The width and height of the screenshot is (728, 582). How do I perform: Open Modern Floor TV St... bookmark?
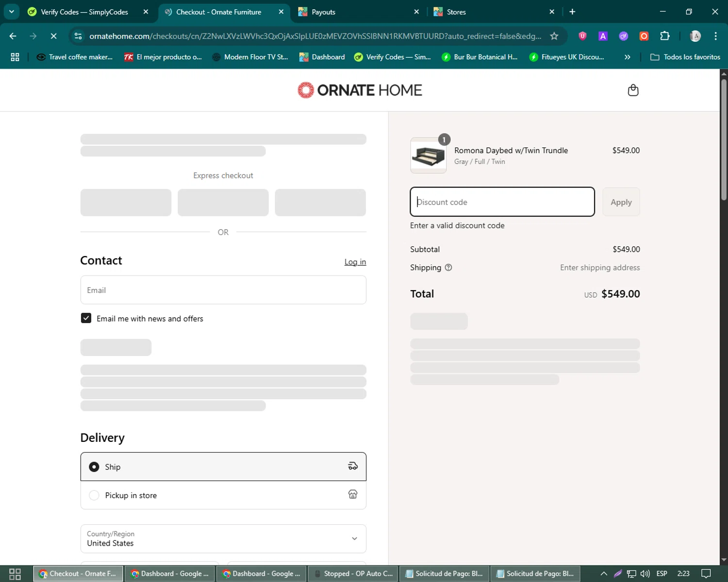click(x=250, y=57)
